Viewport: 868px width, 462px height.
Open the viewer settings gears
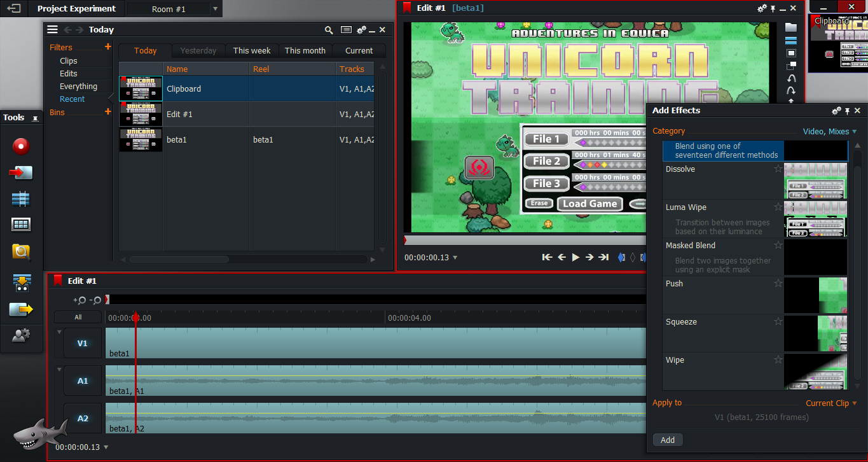pos(762,8)
